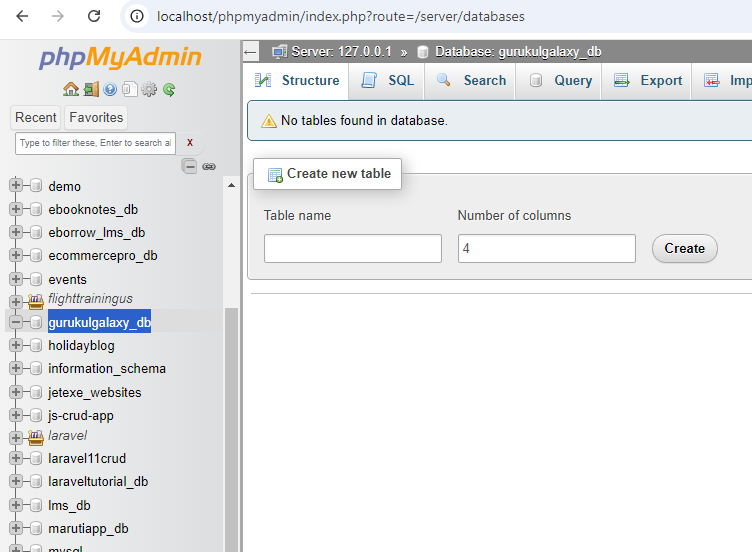
Task: Click the navigation panel scrollbar thumb
Action: point(231,429)
